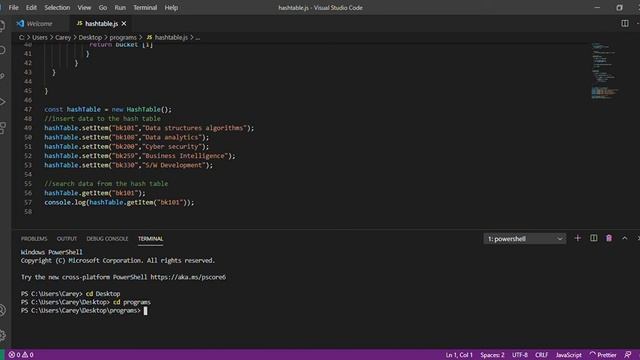
Task: Close the hashtable.js tab
Action: [124, 24]
